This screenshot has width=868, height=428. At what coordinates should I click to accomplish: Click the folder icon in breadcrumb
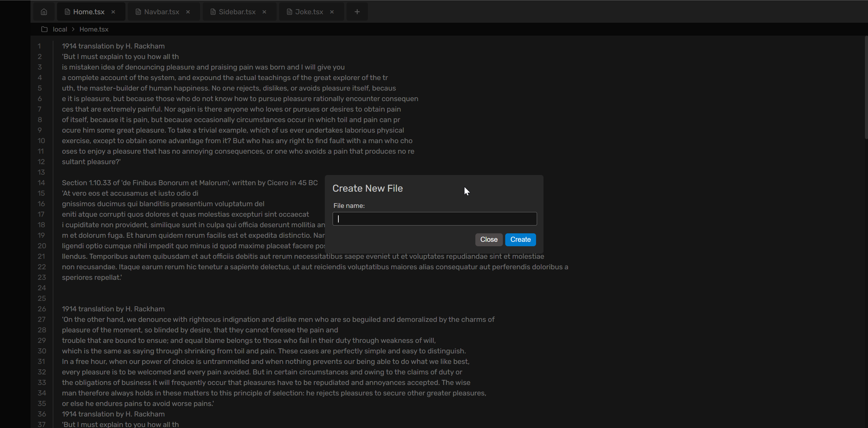pyautogui.click(x=44, y=29)
